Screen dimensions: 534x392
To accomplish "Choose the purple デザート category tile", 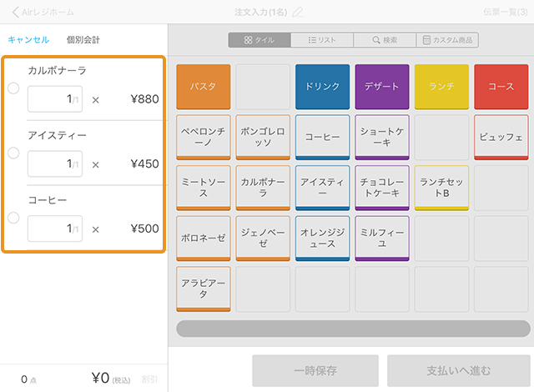I will pyautogui.click(x=382, y=87).
